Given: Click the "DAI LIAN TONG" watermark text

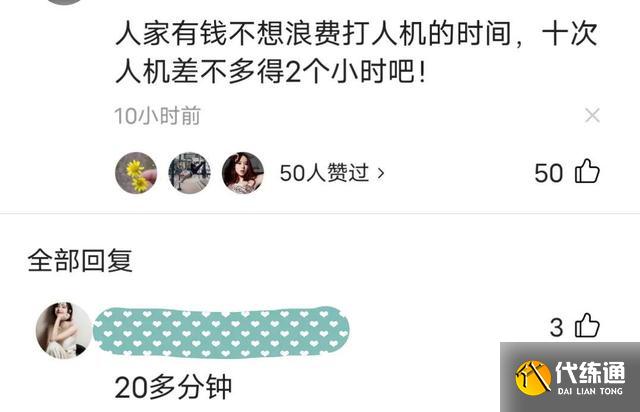Looking at the screenshot, I should click(590, 391).
